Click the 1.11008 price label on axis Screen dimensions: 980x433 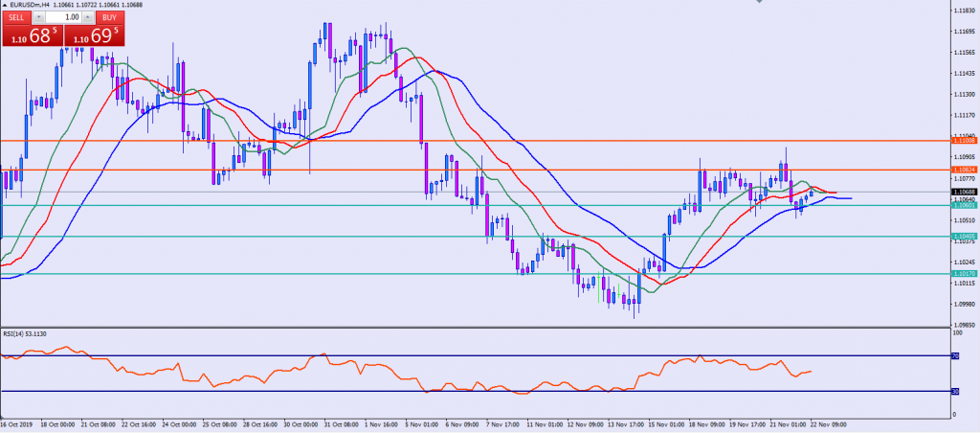point(964,141)
